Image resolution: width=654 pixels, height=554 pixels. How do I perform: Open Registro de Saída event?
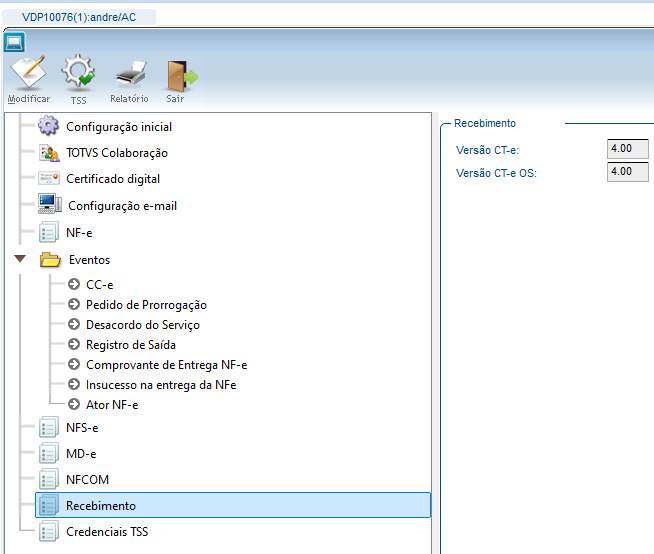click(131, 345)
